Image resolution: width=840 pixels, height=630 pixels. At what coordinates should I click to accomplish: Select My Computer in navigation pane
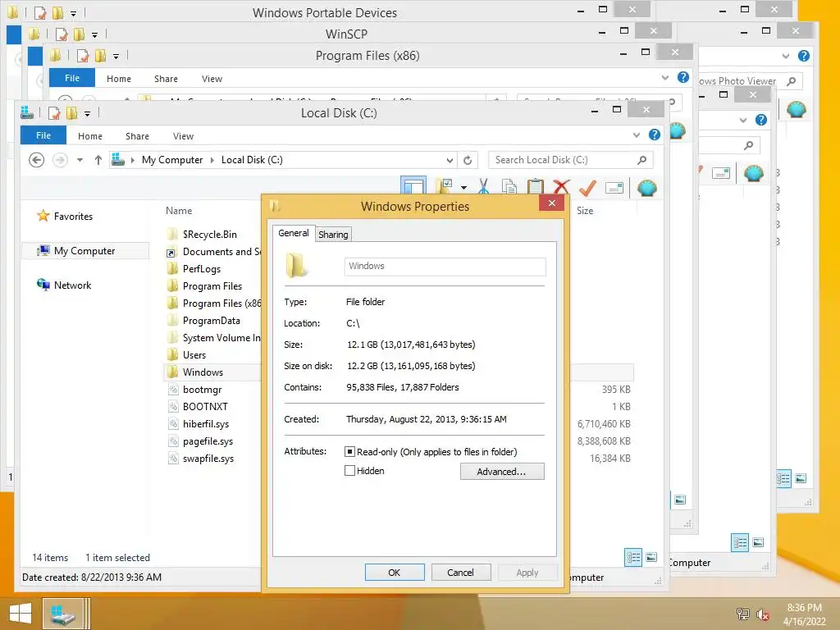[x=85, y=251]
